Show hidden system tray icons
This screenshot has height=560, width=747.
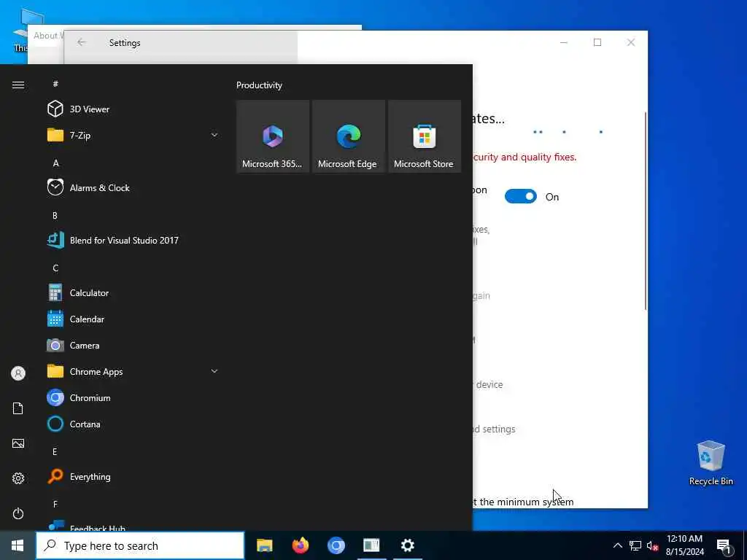617,545
